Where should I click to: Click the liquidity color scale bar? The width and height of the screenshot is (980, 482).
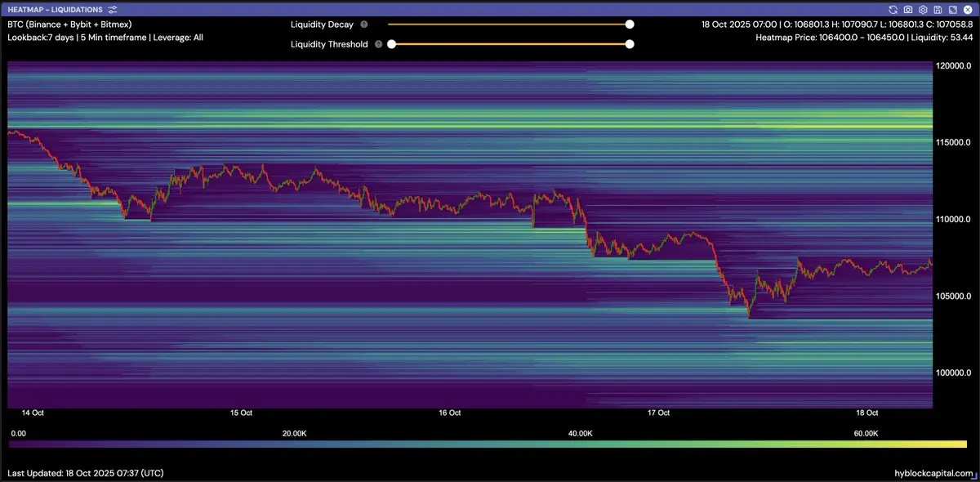tap(488, 444)
